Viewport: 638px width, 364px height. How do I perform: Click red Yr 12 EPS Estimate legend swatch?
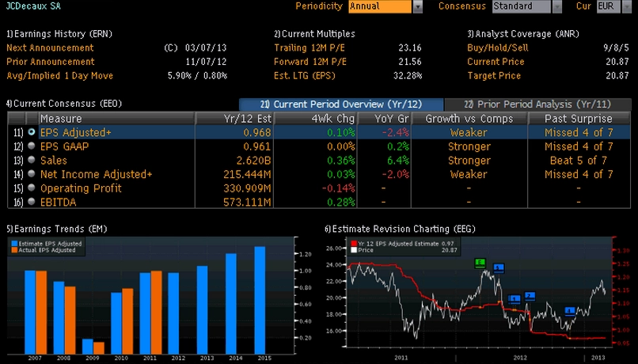(x=354, y=244)
